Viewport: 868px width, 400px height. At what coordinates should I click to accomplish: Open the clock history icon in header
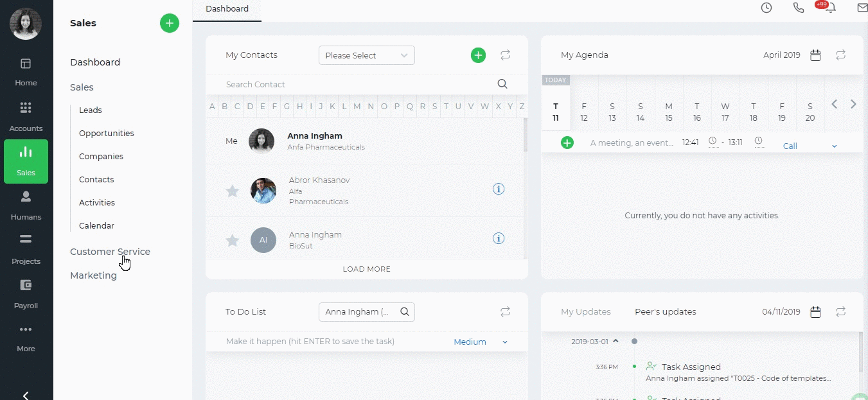pos(766,8)
